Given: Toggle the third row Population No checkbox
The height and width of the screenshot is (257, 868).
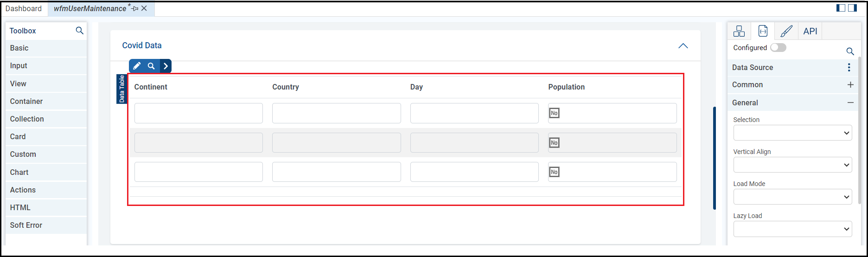Looking at the screenshot, I should [554, 172].
